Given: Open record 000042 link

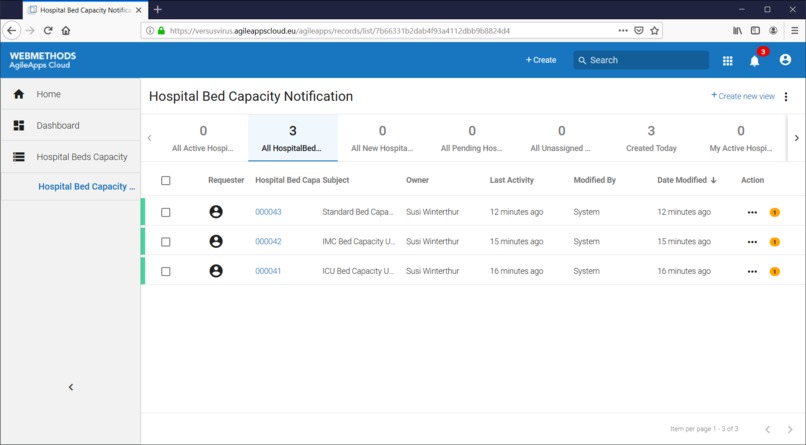Looking at the screenshot, I should pyautogui.click(x=268, y=241).
